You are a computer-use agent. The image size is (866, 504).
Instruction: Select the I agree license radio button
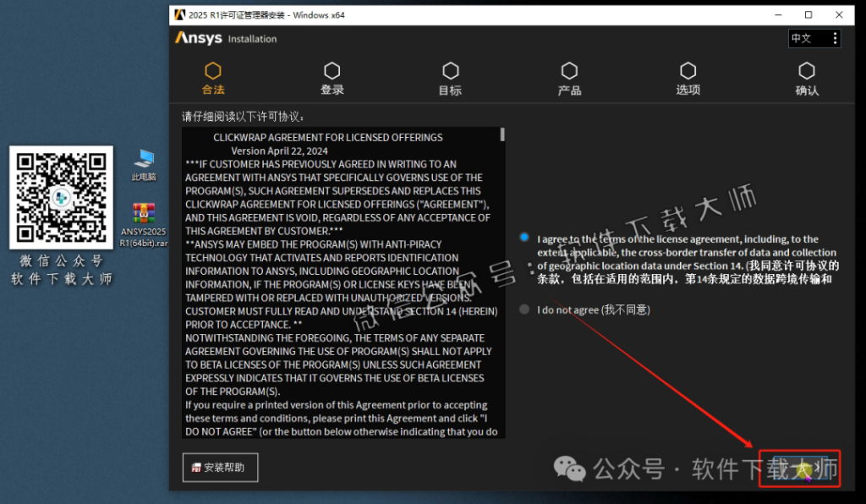click(524, 238)
